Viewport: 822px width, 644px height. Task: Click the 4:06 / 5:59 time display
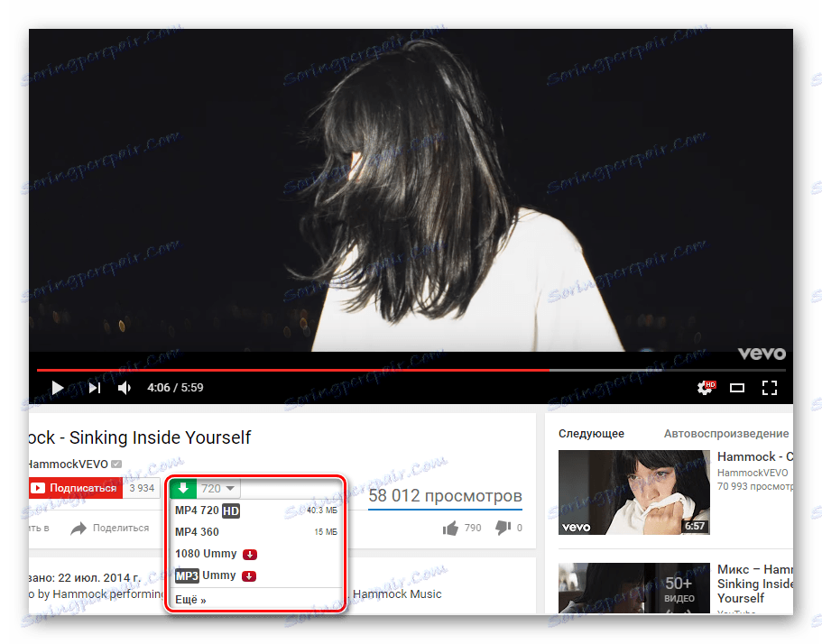click(175, 388)
